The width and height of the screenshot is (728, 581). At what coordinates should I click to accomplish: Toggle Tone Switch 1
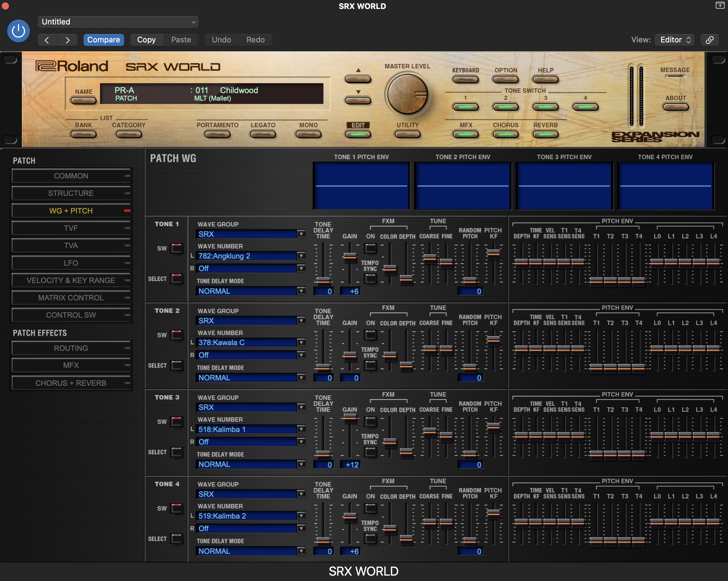click(466, 107)
